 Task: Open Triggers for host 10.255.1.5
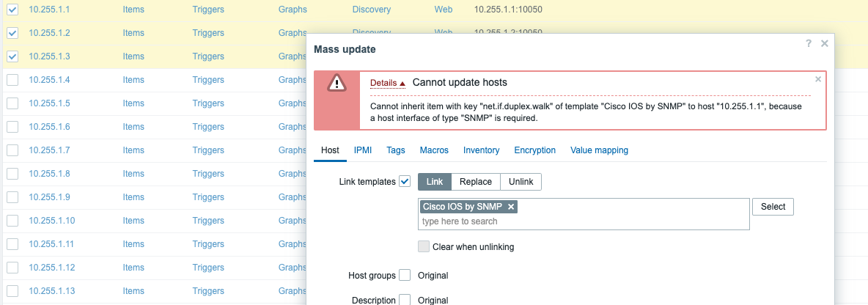point(208,103)
